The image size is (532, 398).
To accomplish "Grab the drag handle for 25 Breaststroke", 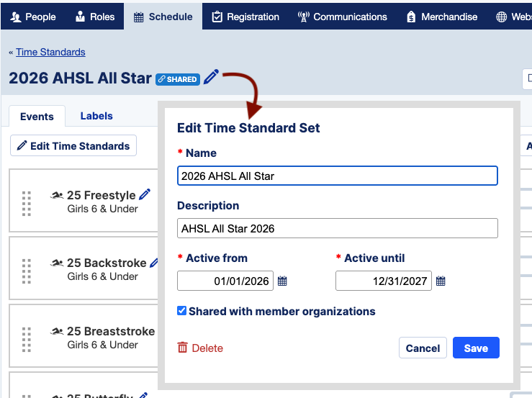I will coord(27,339).
